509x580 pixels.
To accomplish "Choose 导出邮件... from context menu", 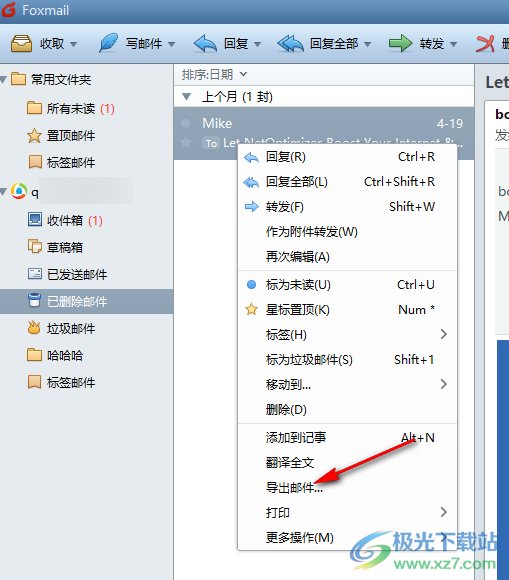I will click(348, 488).
